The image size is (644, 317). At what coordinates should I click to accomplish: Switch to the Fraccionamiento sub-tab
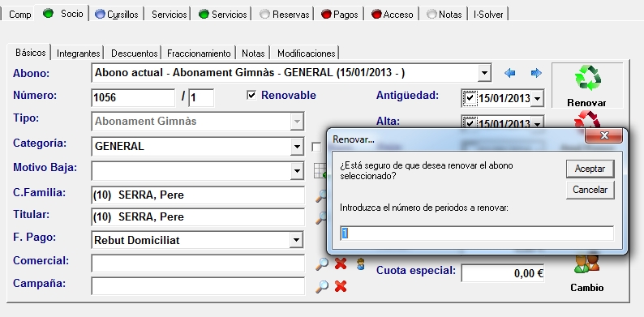199,54
